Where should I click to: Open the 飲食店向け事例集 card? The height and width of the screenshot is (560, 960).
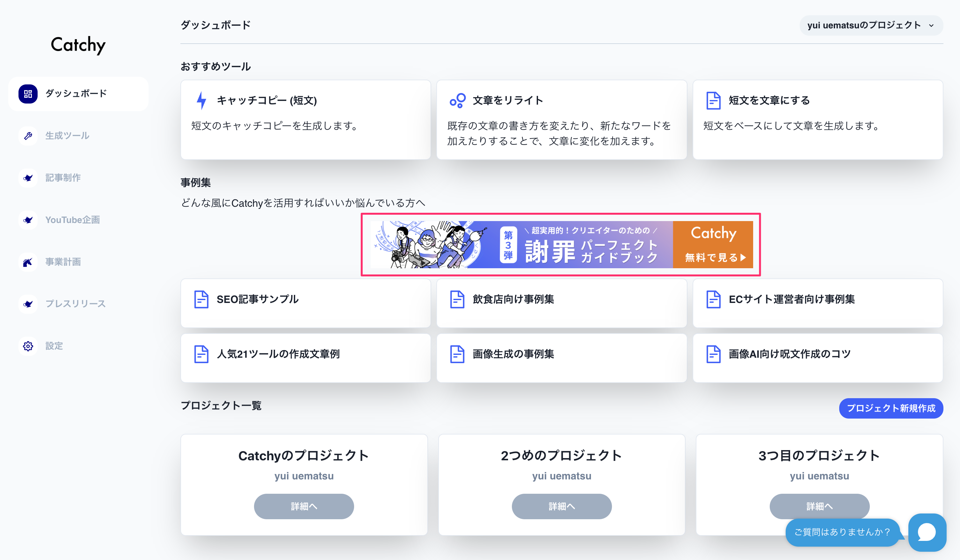point(562,303)
